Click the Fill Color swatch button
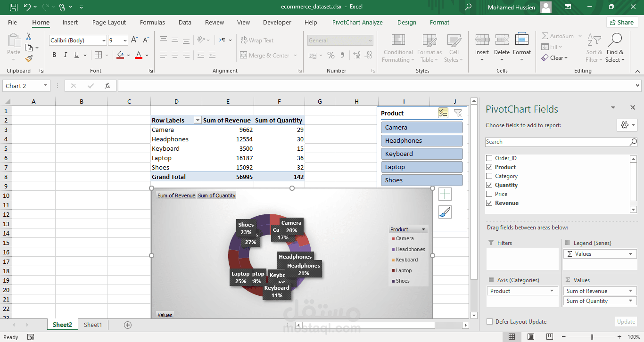The image size is (644, 342). [x=120, y=55]
